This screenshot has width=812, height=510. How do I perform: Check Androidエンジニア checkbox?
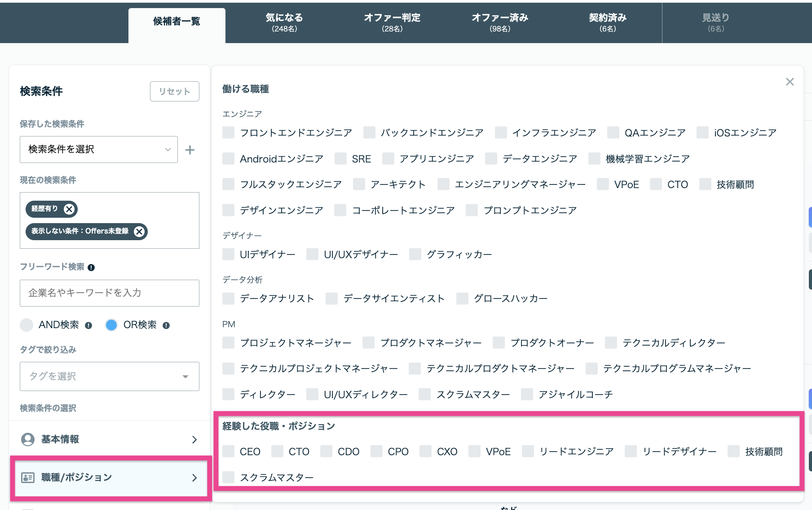click(229, 158)
